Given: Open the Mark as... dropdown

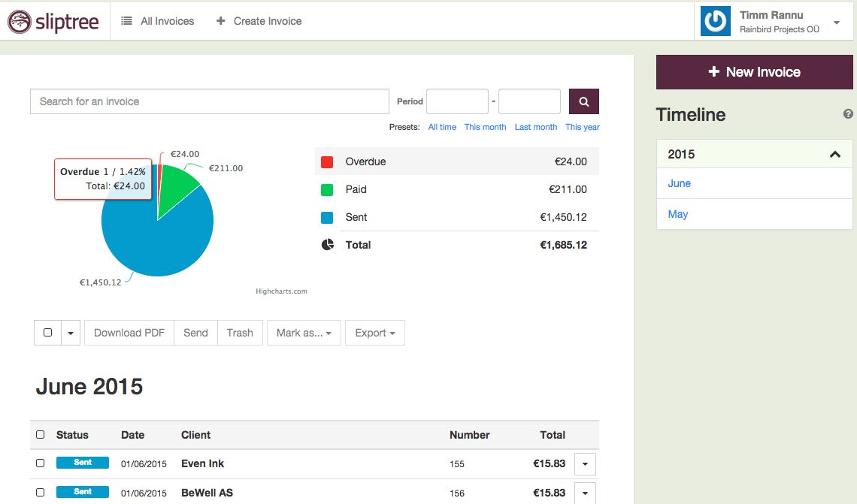Looking at the screenshot, I should (303, 332).
